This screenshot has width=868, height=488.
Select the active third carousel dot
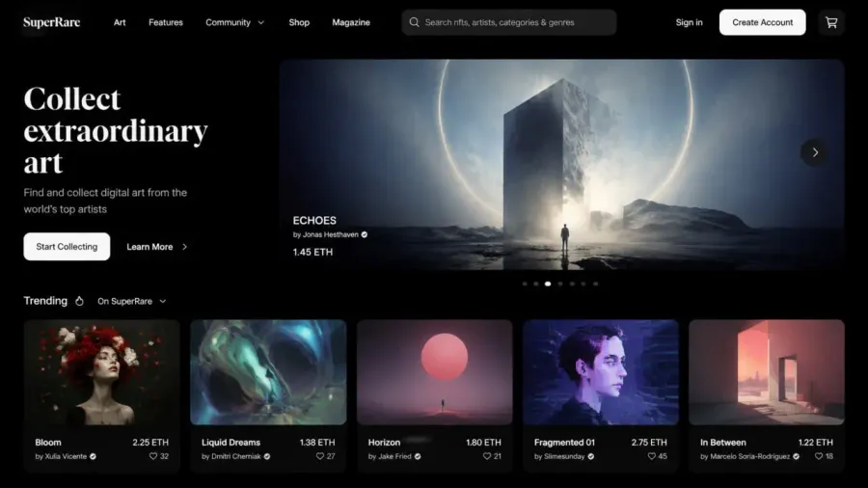[548, 284]
